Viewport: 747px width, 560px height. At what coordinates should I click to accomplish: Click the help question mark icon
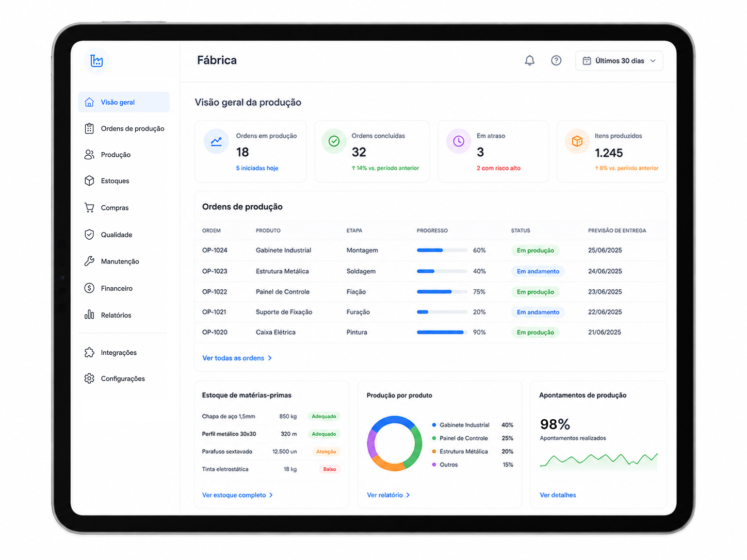[556, 61]
